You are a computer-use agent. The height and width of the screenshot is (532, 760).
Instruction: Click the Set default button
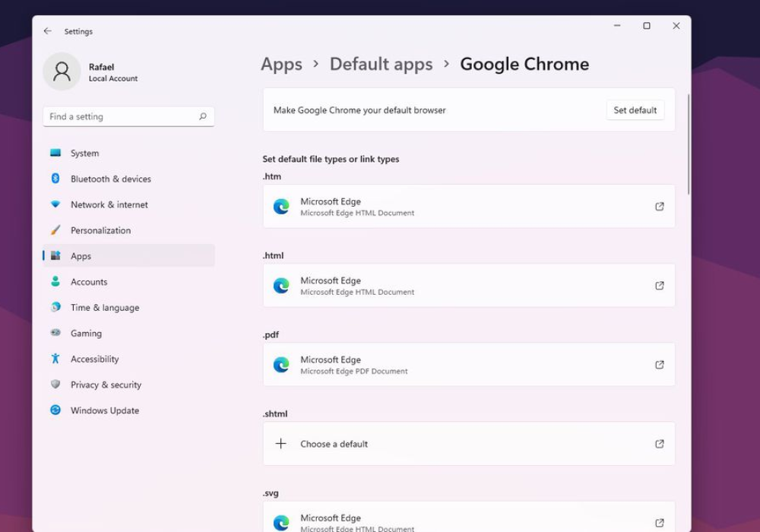[x=635, y=110]
